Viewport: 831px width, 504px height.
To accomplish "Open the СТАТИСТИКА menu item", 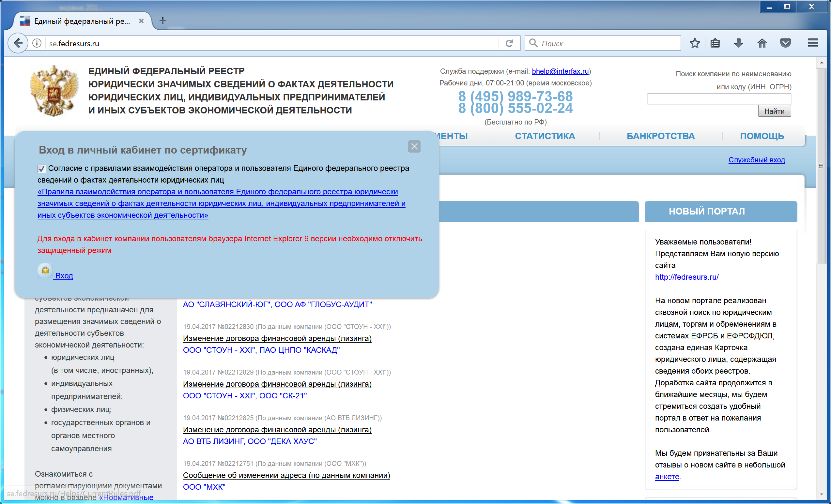I will coord(545,136).
